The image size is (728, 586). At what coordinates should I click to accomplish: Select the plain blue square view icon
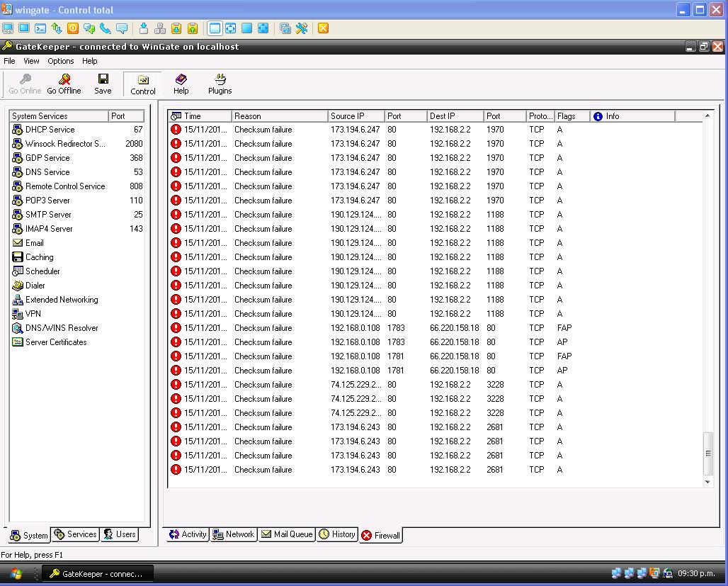click(247, 28)
